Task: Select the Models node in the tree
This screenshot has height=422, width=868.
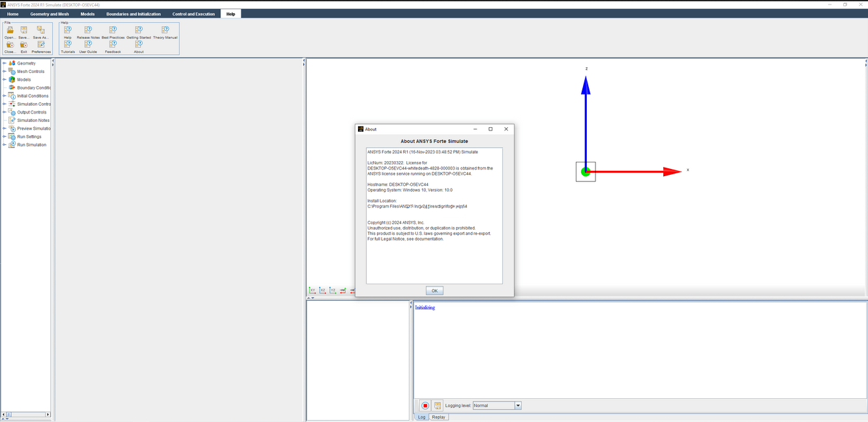Action: click(24, 80)
